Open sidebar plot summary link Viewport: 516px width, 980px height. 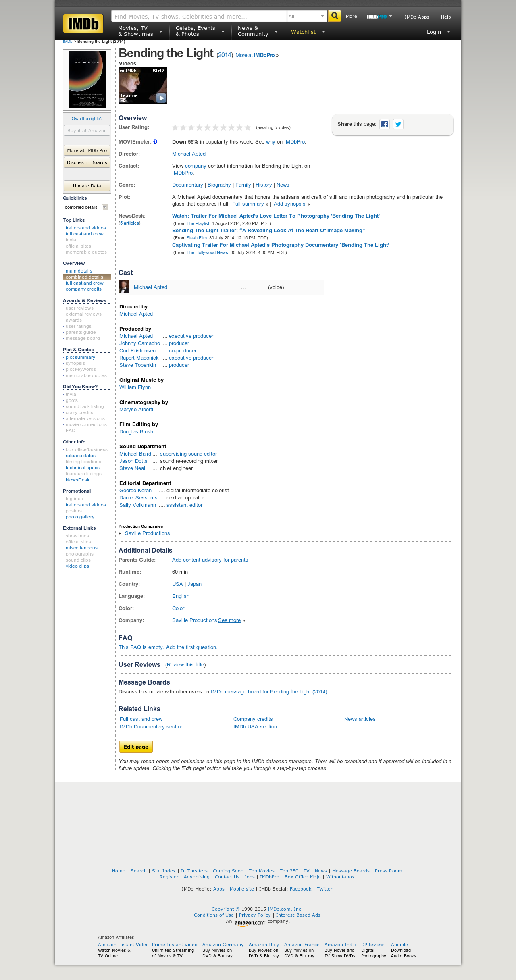pos(80,357)
